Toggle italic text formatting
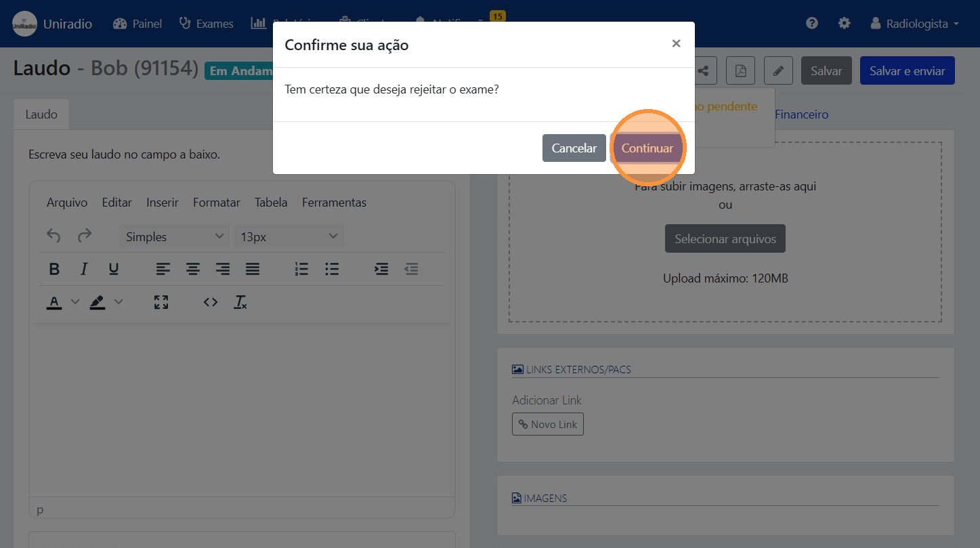 [84, 269]
